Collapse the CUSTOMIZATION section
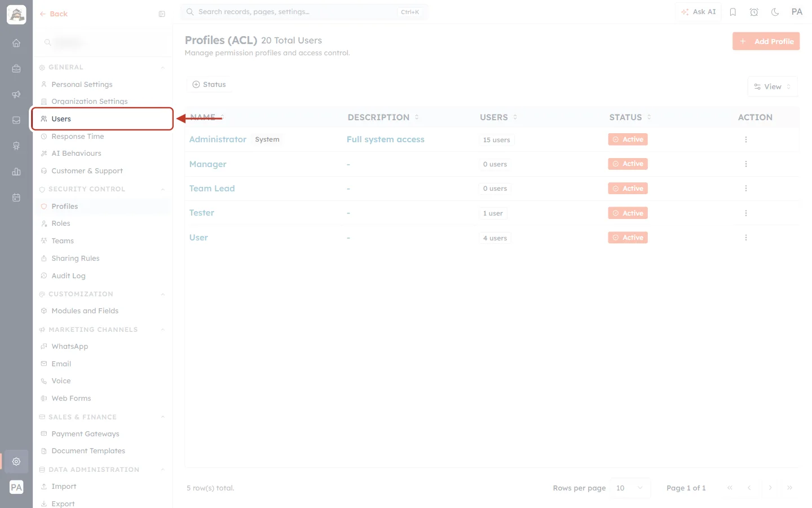The width and height of the screenshot is (812, 508). [162, 294]
